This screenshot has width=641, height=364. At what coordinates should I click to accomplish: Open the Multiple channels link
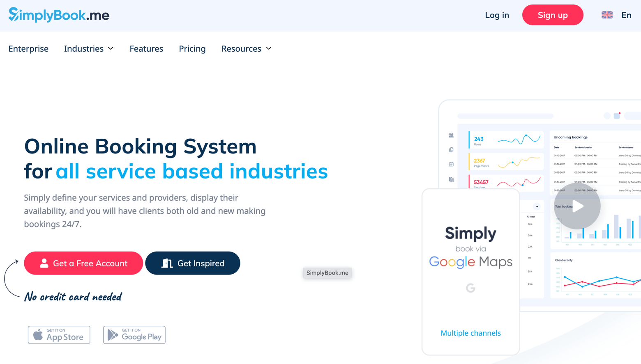coord(470,333)
